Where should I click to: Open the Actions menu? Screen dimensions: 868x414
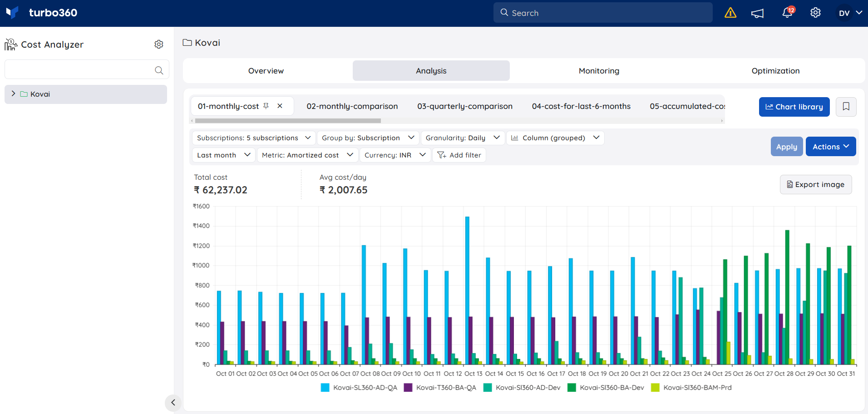tap(830, 147)
